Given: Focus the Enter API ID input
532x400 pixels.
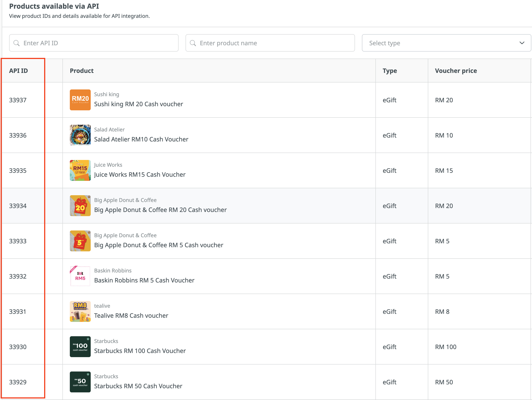Looking at the screenshot, I should click(x=99, y=43).
